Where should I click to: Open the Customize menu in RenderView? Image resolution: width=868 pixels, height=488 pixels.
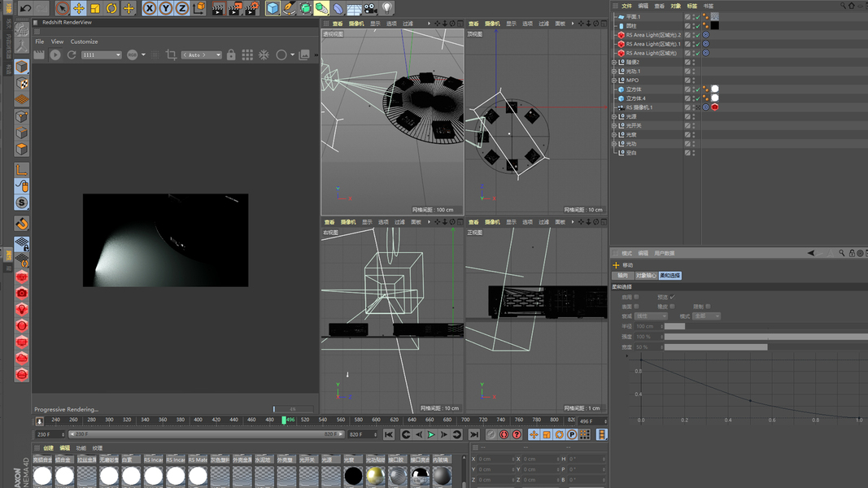[84, 41]
